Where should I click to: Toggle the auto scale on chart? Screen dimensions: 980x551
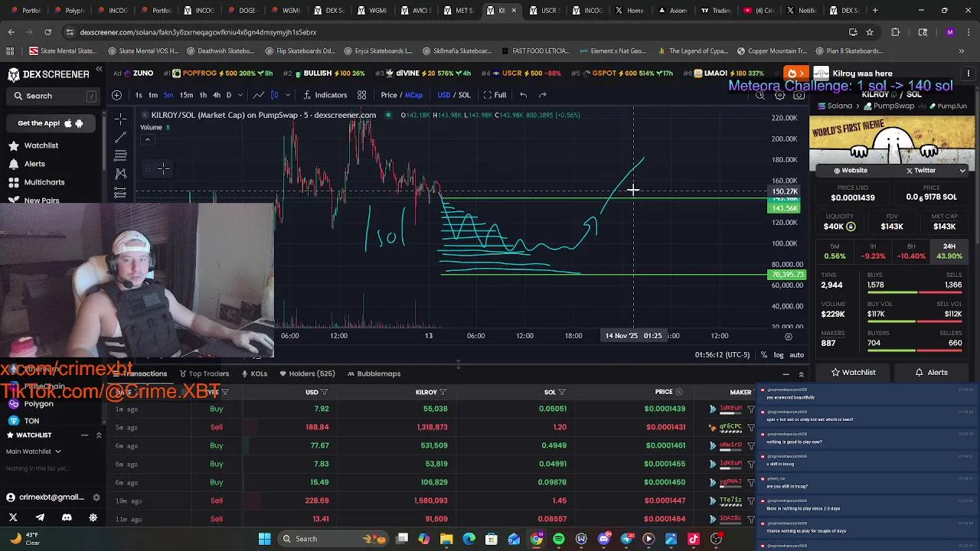(796, 355)
